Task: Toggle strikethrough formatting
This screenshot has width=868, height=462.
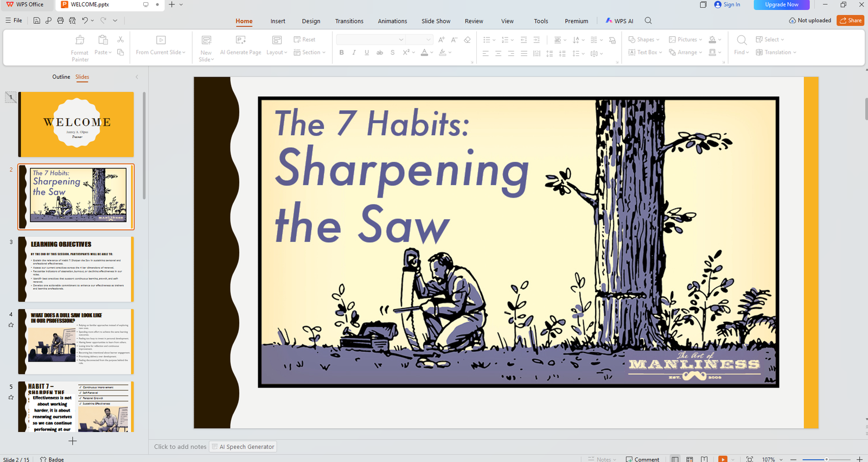Action: click(x=380, y=53)
